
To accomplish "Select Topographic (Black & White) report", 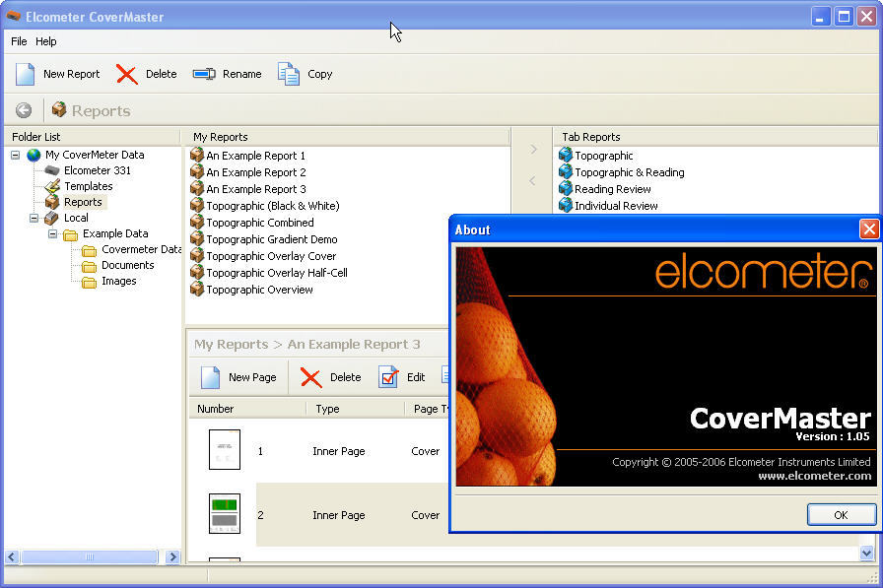I will pos(273,206).
